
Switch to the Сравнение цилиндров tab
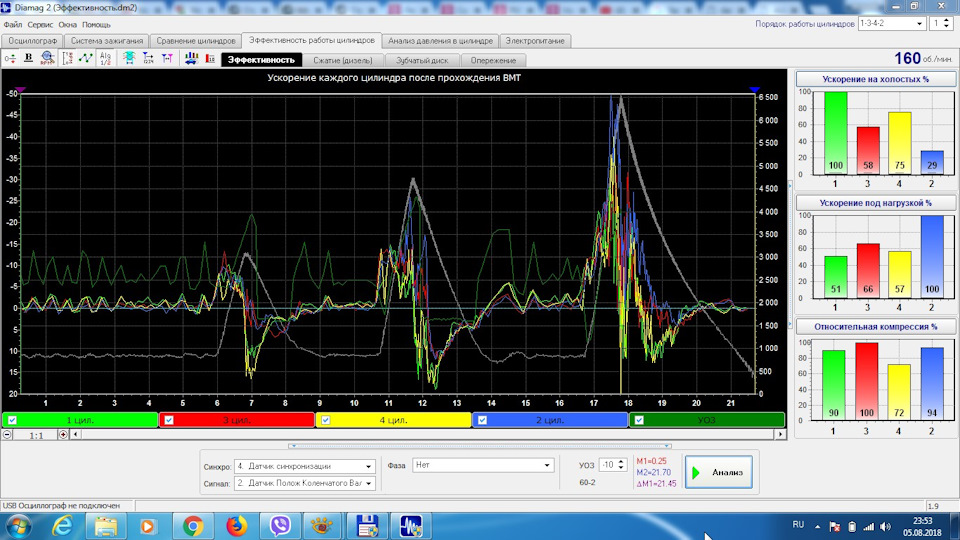tap(196, 41)
